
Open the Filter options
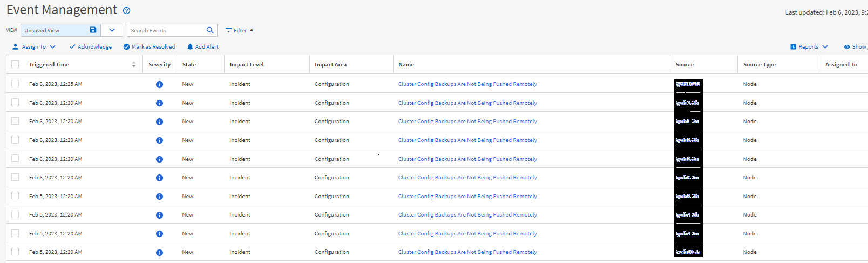pos(236,30)
